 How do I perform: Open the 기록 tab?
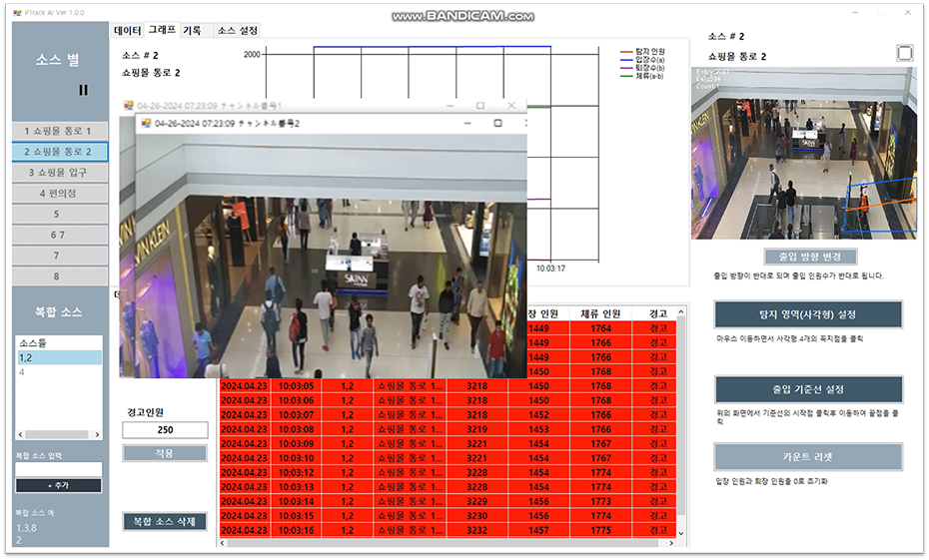coord(192,30)
